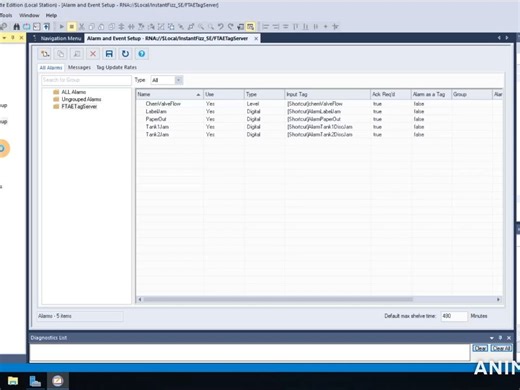Switch to the Messages tab

pyautogui.click(x=79, y=67)
